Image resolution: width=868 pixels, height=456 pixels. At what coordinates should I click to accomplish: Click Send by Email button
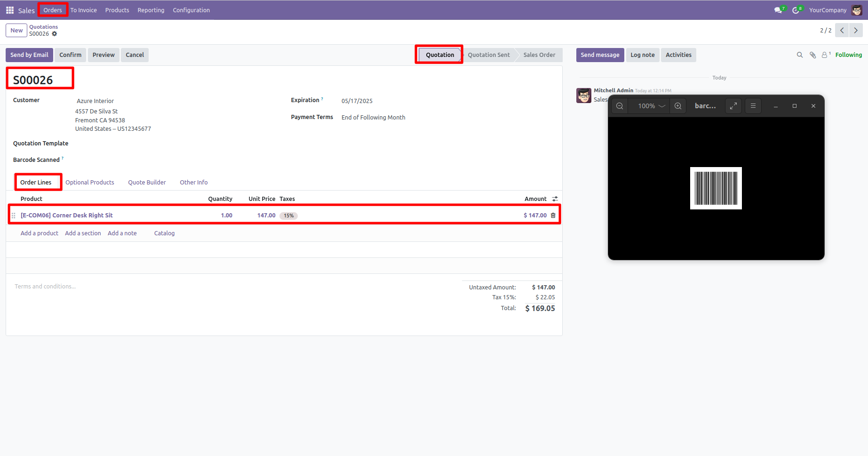tap(29, 55)
